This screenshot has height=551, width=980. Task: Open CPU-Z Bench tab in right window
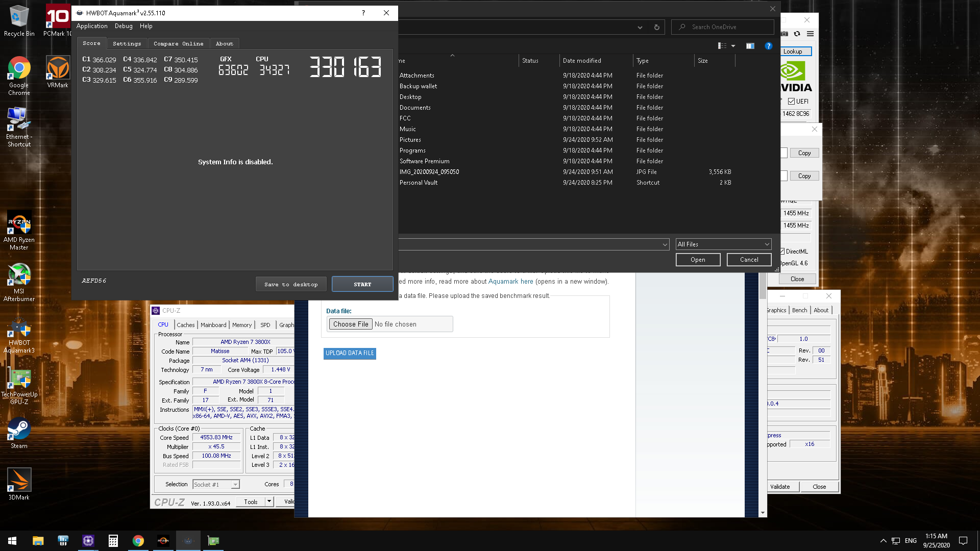coord(800,310)
